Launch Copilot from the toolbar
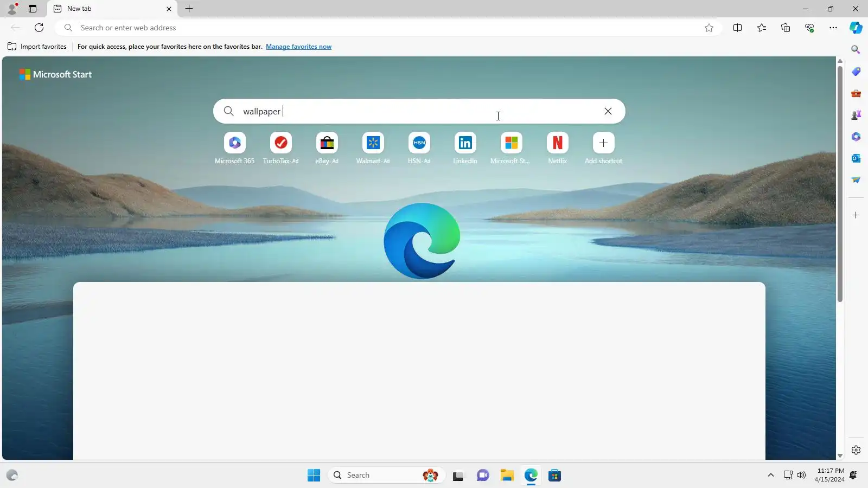This screenshot has width=868, height=488. click(x=856, y=28)
